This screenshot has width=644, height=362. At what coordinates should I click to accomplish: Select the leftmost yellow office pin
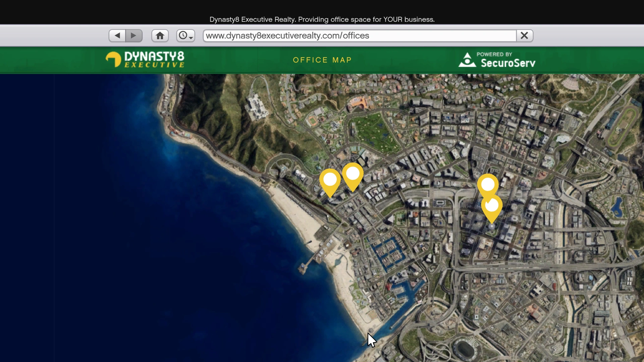pyautogui.click(x=330, y=180)
